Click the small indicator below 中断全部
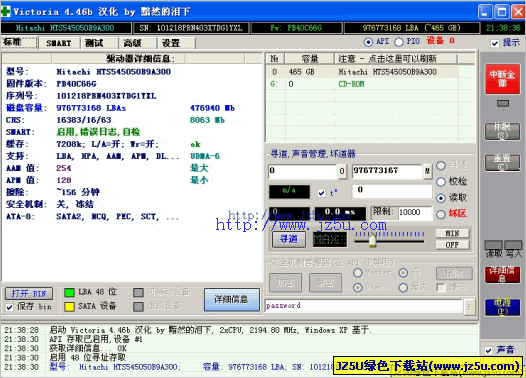The width and height of the screenshot is (526, 378). 503,103
